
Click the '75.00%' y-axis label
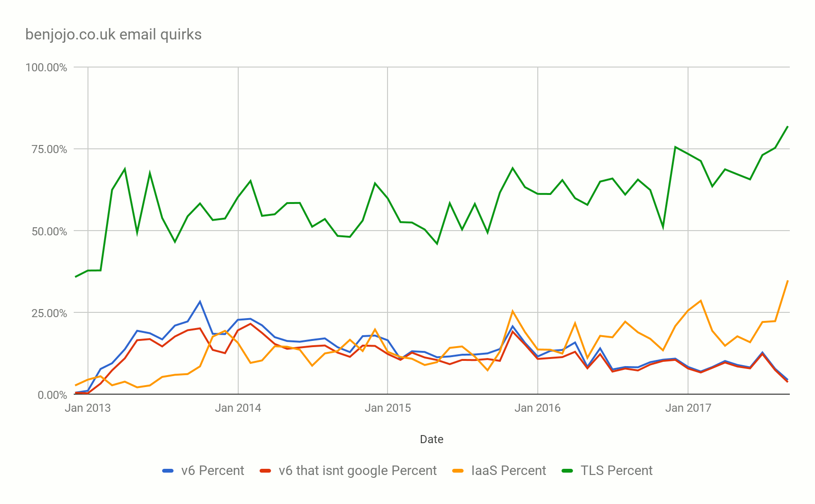point(49,149)
